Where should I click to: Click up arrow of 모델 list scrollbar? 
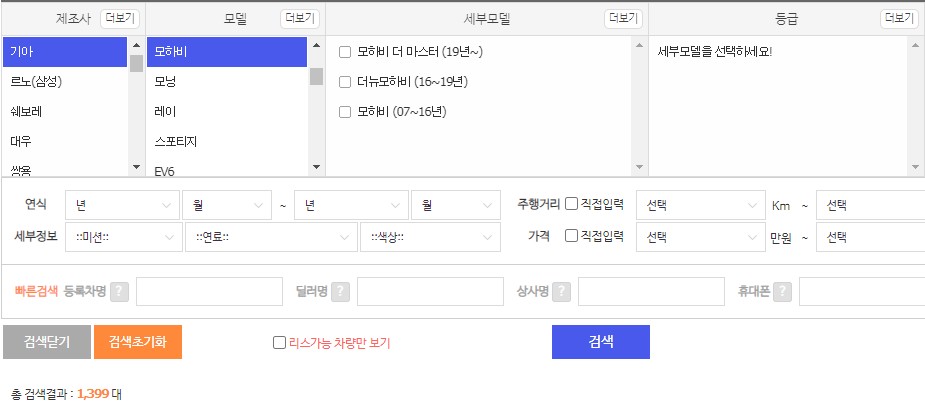pyautogui.click(x=316, y=45)
